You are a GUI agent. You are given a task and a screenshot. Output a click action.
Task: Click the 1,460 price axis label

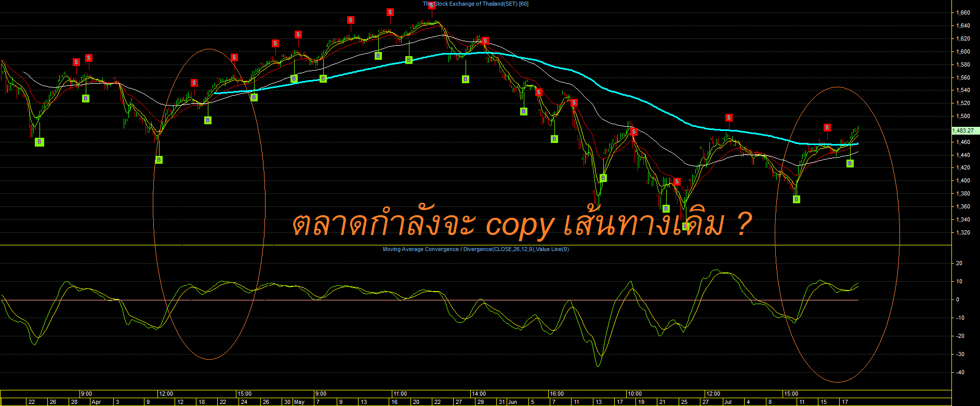[963, 142]
